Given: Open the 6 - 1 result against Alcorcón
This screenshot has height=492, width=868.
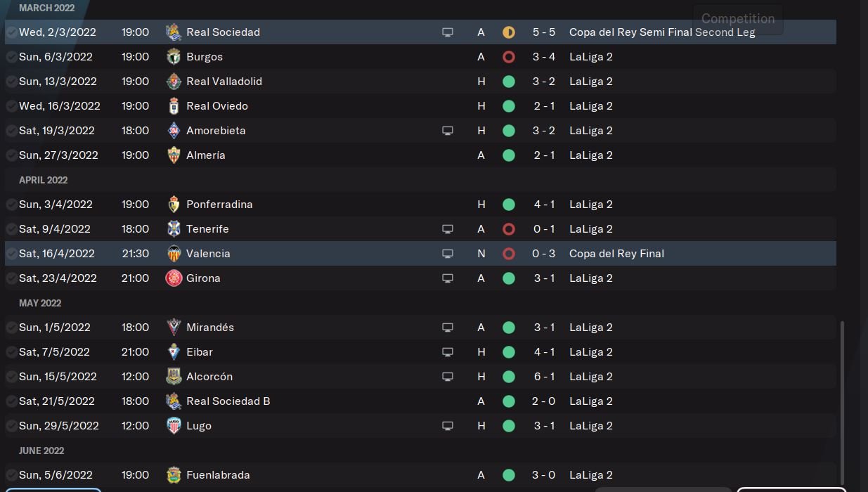Looking at the screenshot, I should (x=544, y=377).
